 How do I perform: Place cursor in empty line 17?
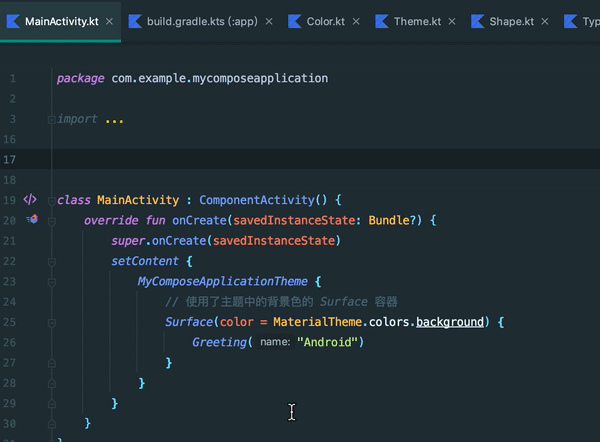pos(300,159)
